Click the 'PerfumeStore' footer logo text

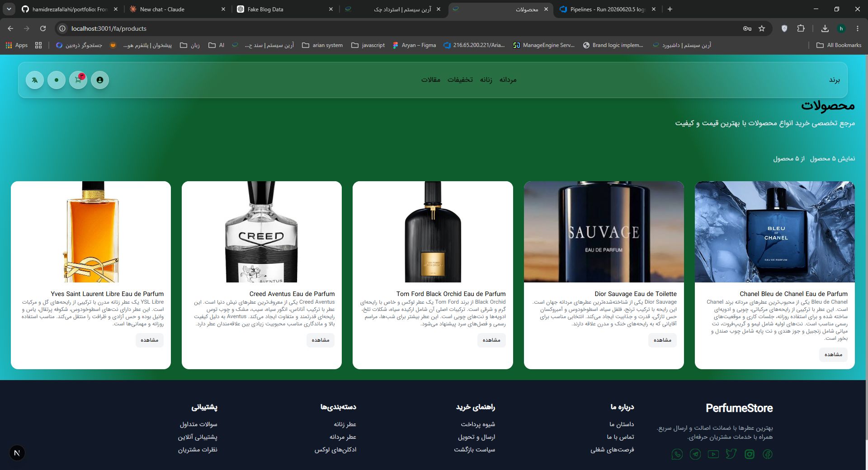click(x=740, y=408)
